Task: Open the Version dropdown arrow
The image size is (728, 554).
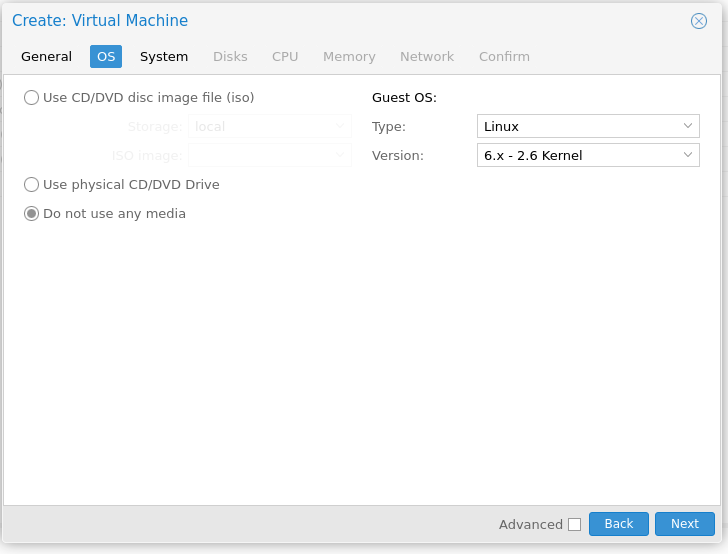Action: [x=688, y=155]
